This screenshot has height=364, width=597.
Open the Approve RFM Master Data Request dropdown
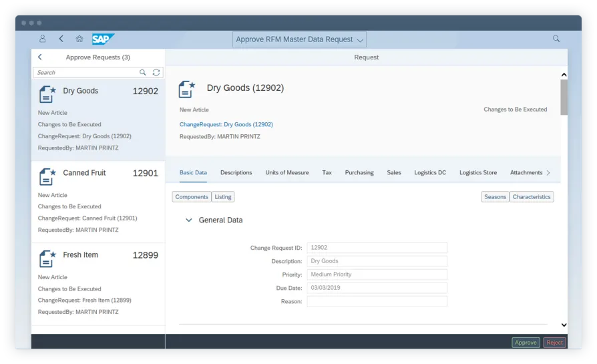coord(299,39)
